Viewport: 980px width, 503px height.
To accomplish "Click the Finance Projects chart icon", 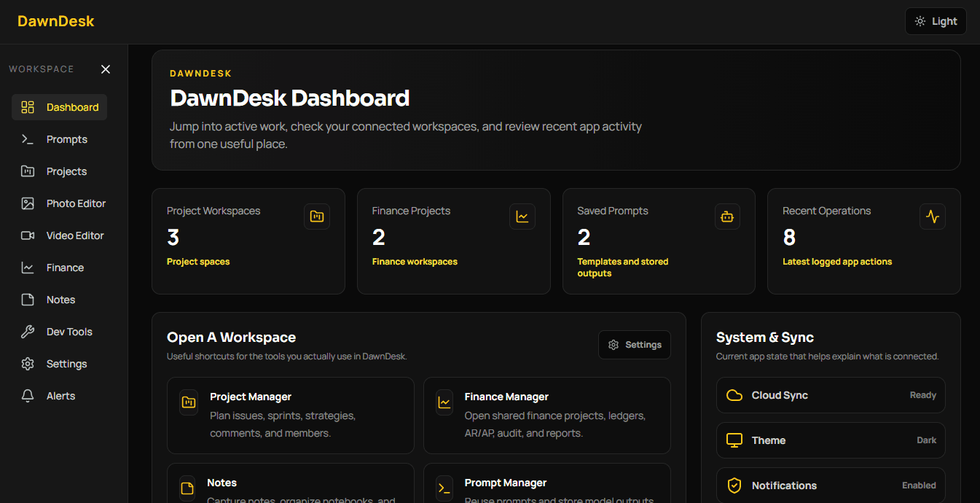I will point(522,217).
